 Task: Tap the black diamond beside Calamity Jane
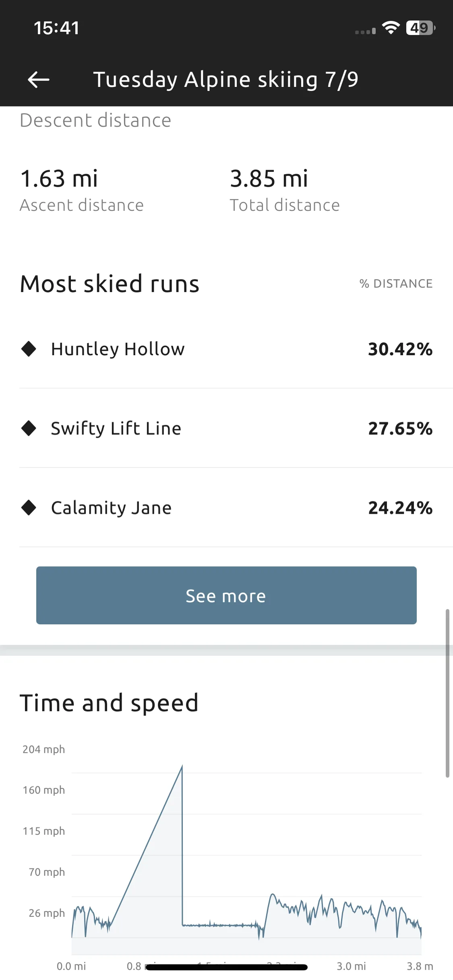[29, 507]
